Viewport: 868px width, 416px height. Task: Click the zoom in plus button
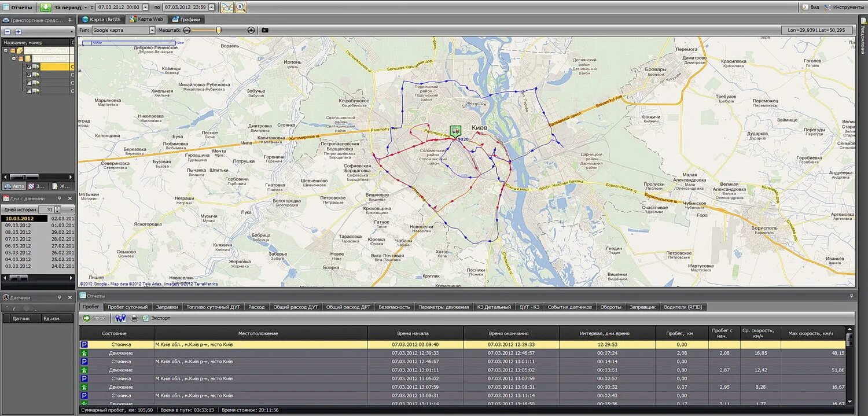pos(251,30)
